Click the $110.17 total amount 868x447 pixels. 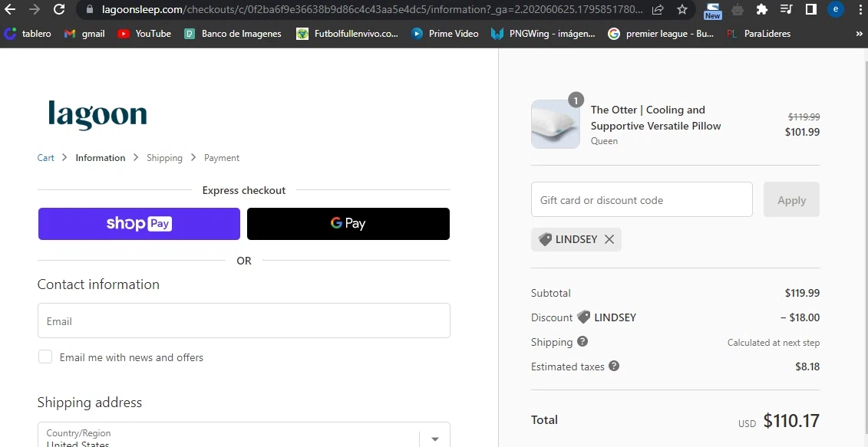791,421
